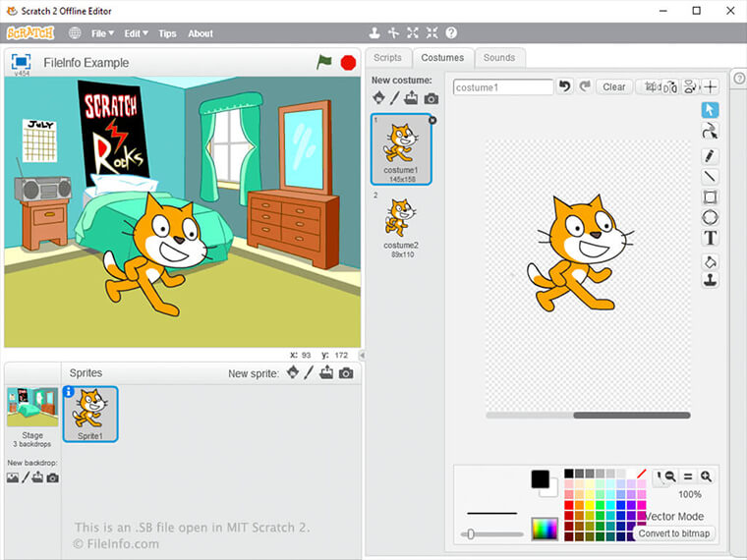The height and width of the screenshot is (560, 747).
Task: Open the language globe menu
Action: [x=75, y=33]
